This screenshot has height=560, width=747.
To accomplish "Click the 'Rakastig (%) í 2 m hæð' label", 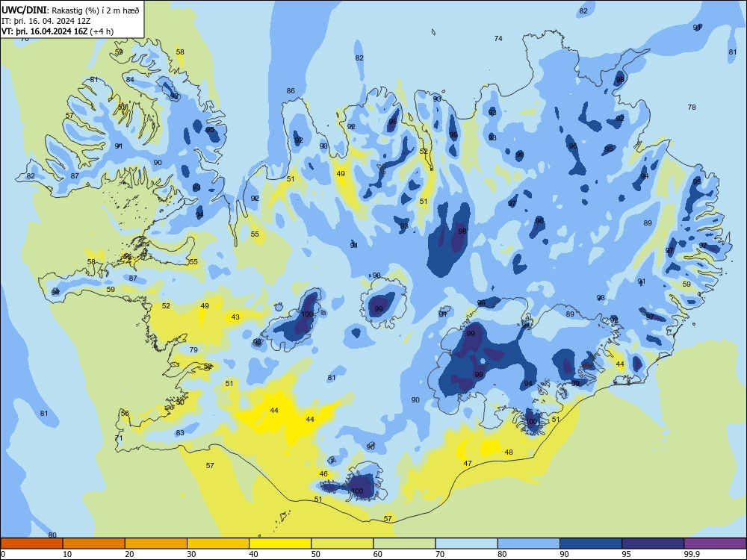I will (x=96, y=10).
